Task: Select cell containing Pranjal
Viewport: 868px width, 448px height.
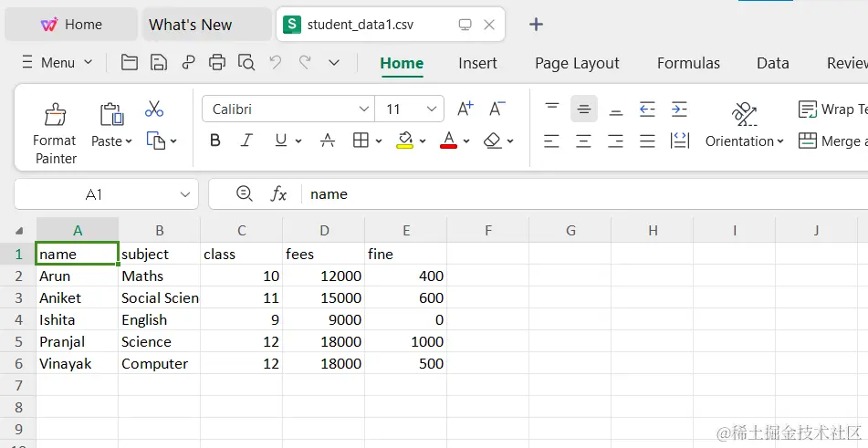Action: pos(77,341)
